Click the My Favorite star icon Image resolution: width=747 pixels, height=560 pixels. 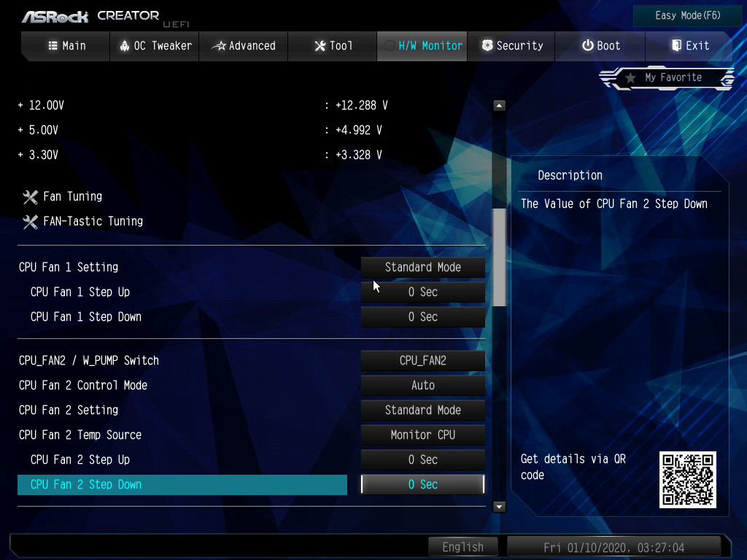pos(630,78)
